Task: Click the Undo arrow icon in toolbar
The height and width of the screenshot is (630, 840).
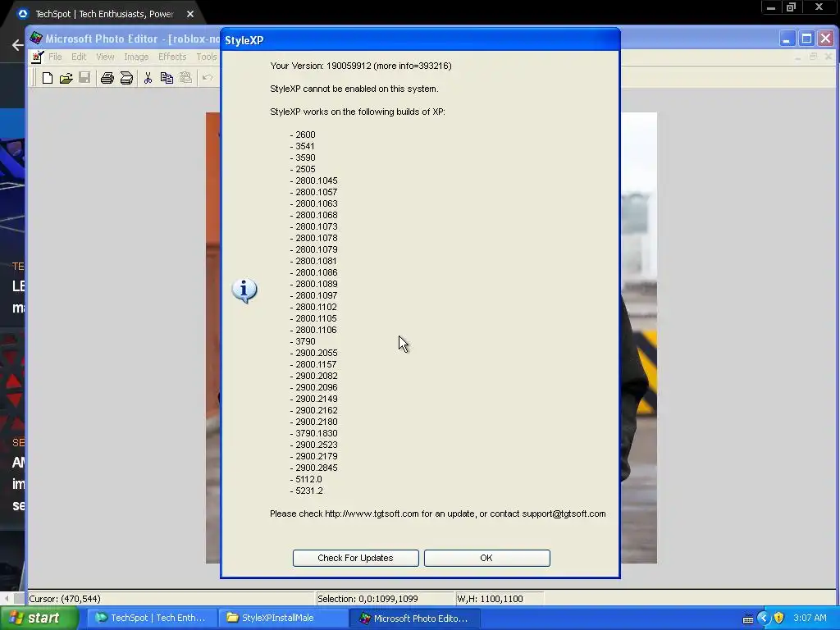Action: pos(208,78)
